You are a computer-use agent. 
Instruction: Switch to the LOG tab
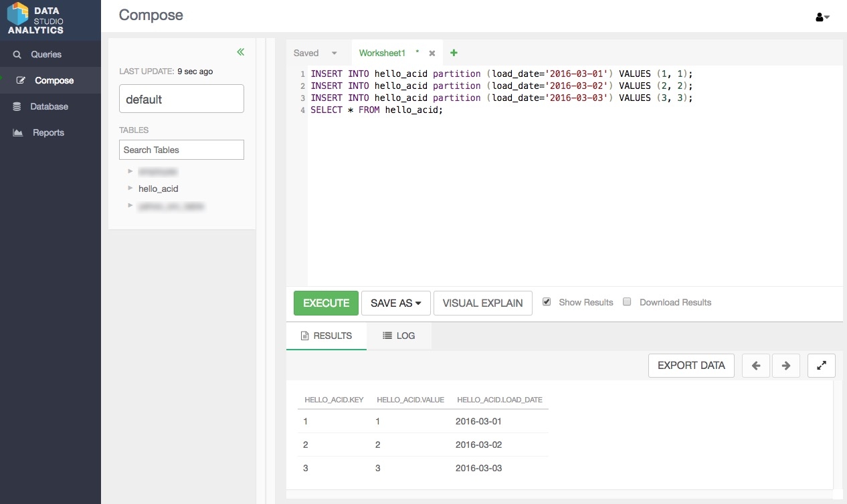coord(399,336)
